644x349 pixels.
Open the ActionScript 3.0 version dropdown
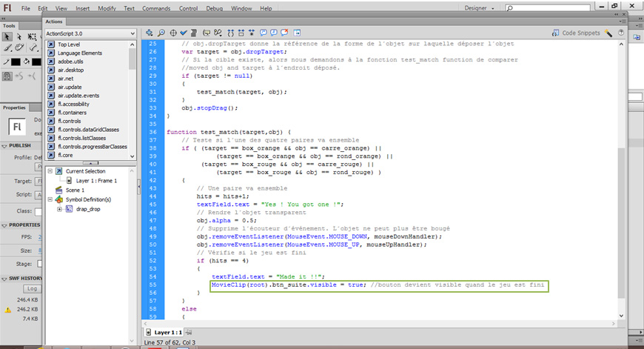[90, 33]
